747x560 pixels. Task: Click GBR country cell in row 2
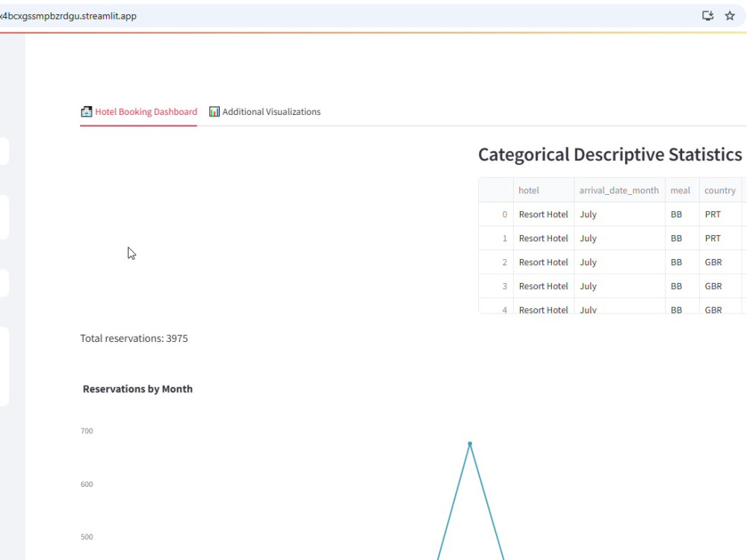tap(720, 262)
